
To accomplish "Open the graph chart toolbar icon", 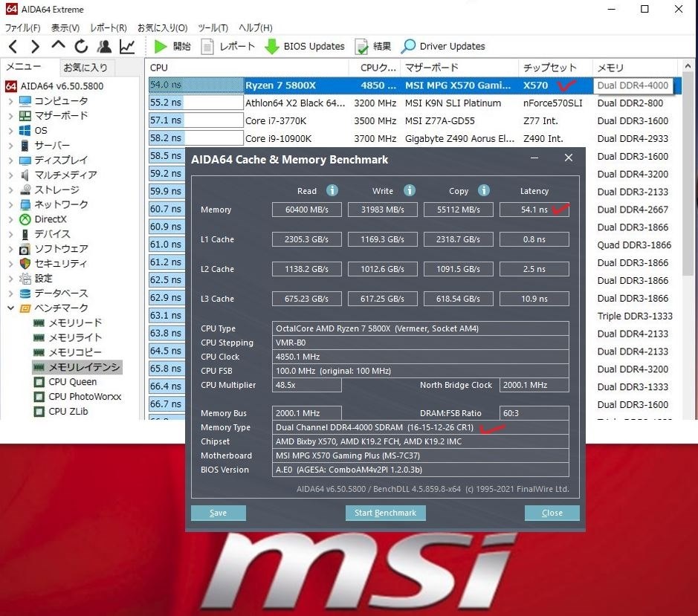I will click(x=127, y=46).
